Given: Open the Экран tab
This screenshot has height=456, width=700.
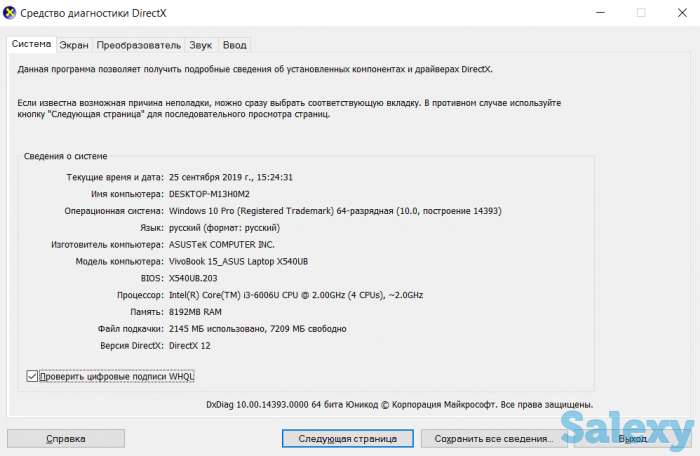Looking at the screenshot, I should (x=73, y=45).
